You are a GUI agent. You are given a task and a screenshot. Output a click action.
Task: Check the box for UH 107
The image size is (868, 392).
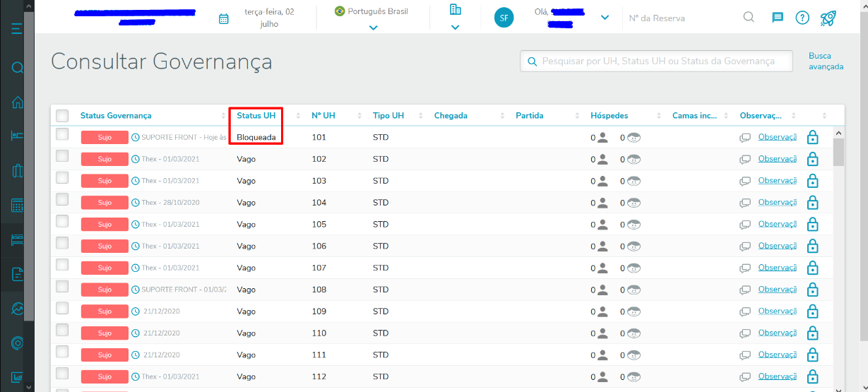tap(62, 265)
